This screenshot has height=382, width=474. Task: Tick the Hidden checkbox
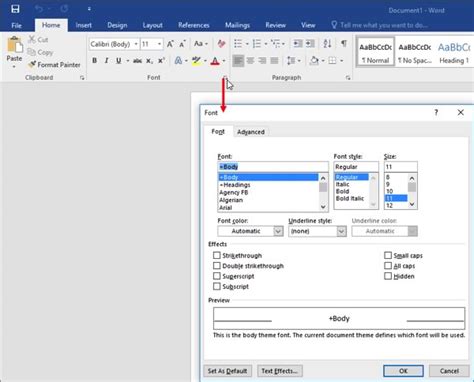(388, 276)
